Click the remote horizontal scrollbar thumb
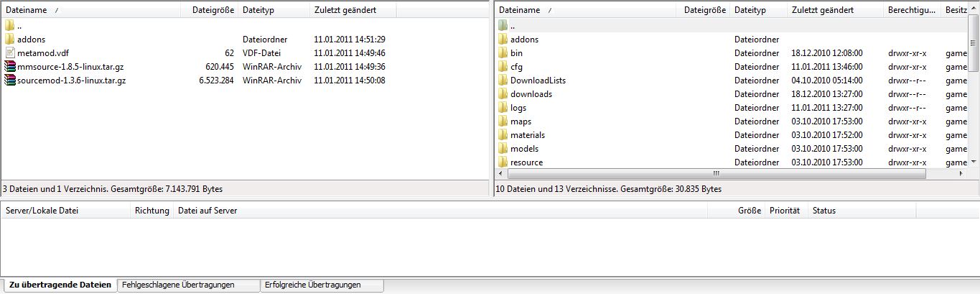The image size is (980, 294). coord(715,173)
